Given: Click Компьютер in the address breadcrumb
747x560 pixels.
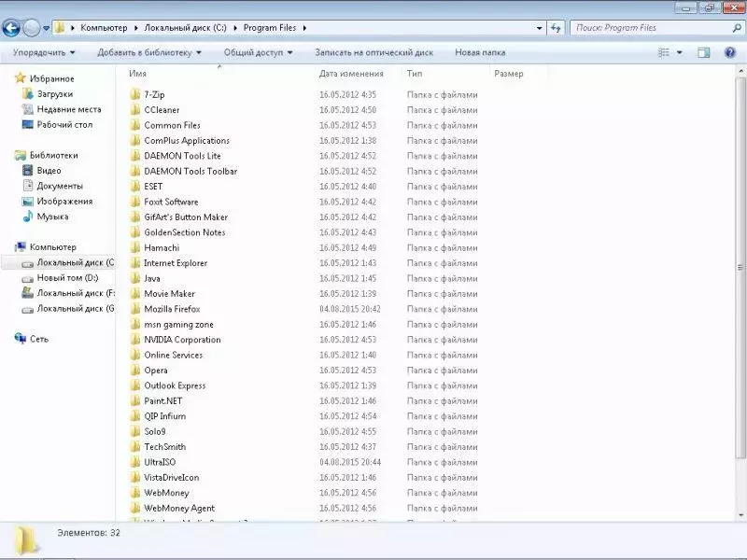Looking at the screenshot, I should coord(104,28).
